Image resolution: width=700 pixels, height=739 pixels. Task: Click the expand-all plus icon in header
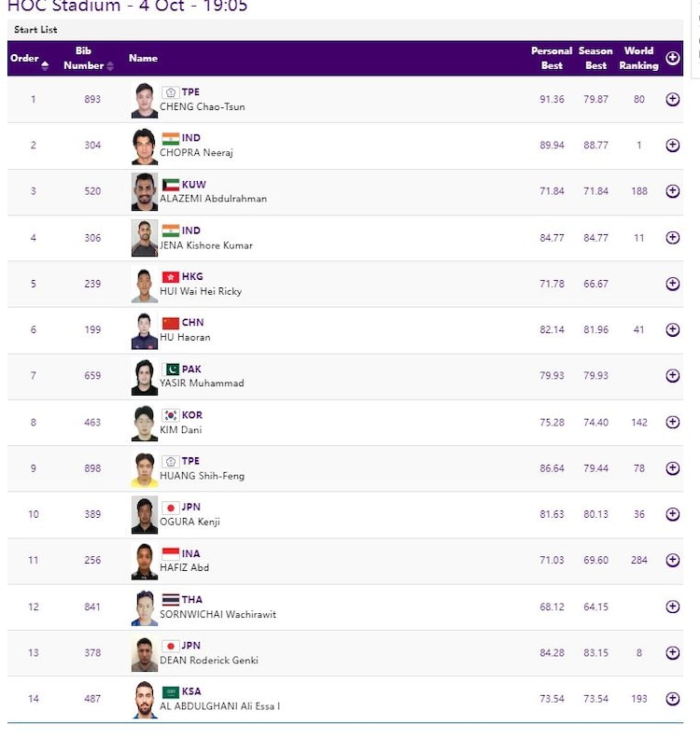672,58
